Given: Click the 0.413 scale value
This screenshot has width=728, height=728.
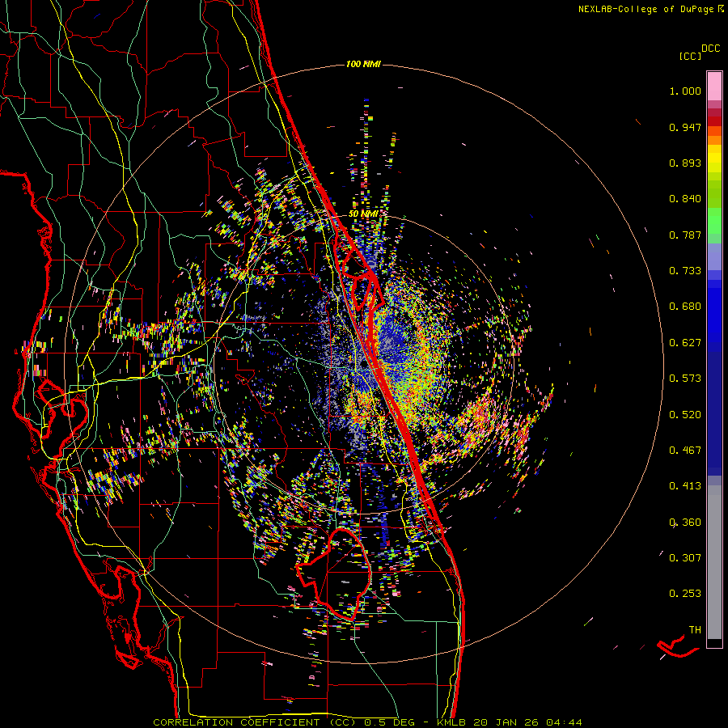Looking at the screenshot, I should tap(685, 486).
